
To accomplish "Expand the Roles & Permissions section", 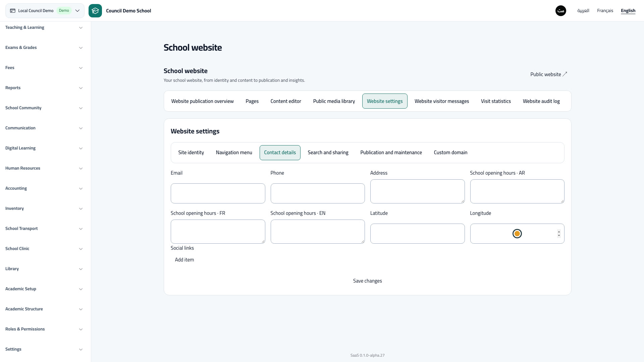I will 44,329.
